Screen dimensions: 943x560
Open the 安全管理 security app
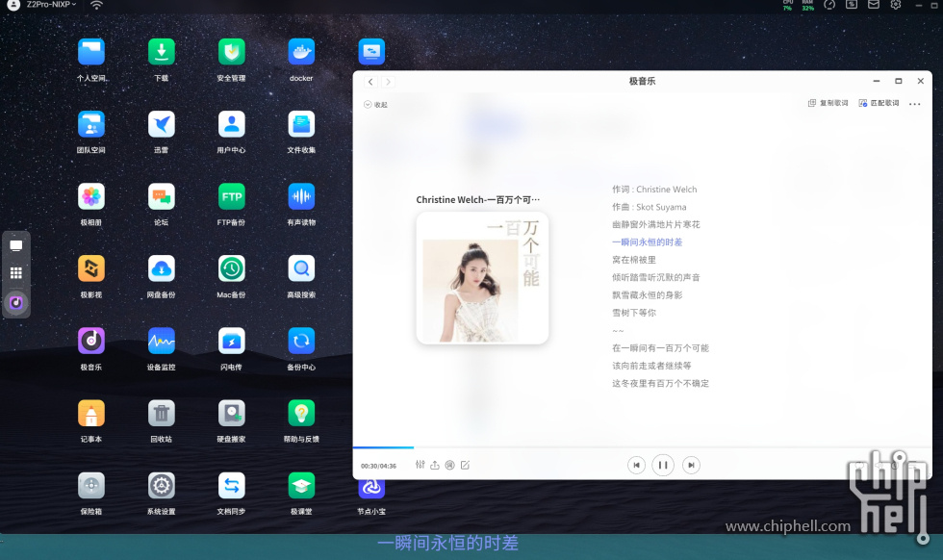(x=232, y=52)
